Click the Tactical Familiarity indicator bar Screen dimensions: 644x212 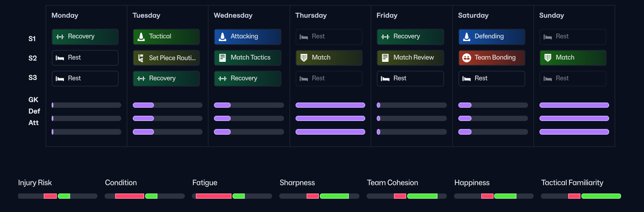[x=581, y=196]
